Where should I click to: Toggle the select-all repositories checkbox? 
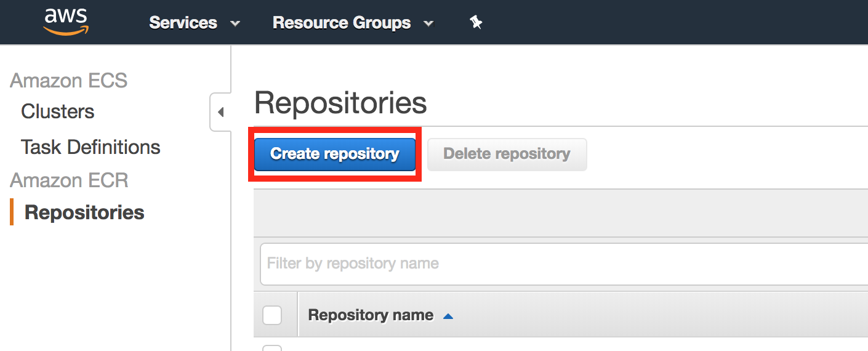[x=272, y=315]
